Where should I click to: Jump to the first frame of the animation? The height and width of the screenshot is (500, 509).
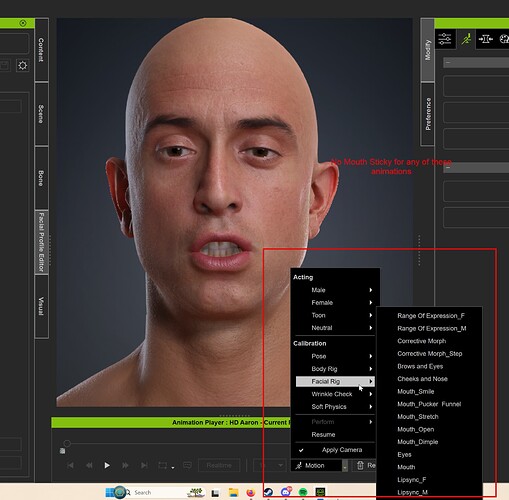tap(70, 465)
